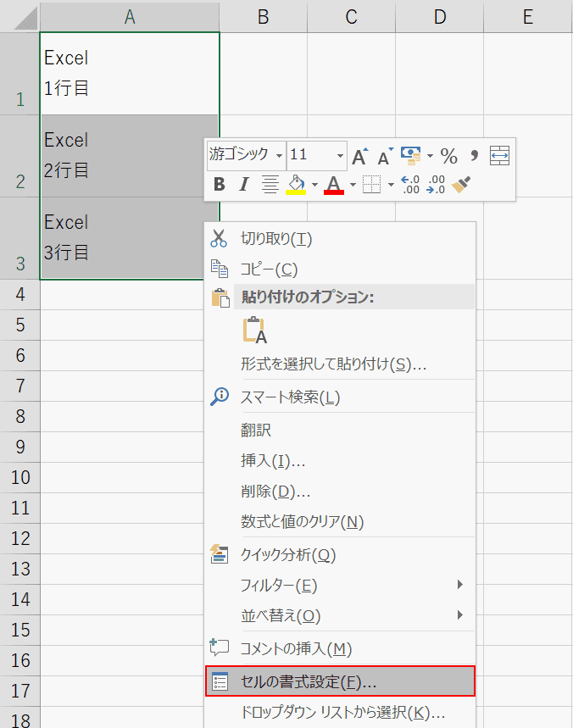Apply percent style format
Screen dimensions: 573x728
(449, 156)
